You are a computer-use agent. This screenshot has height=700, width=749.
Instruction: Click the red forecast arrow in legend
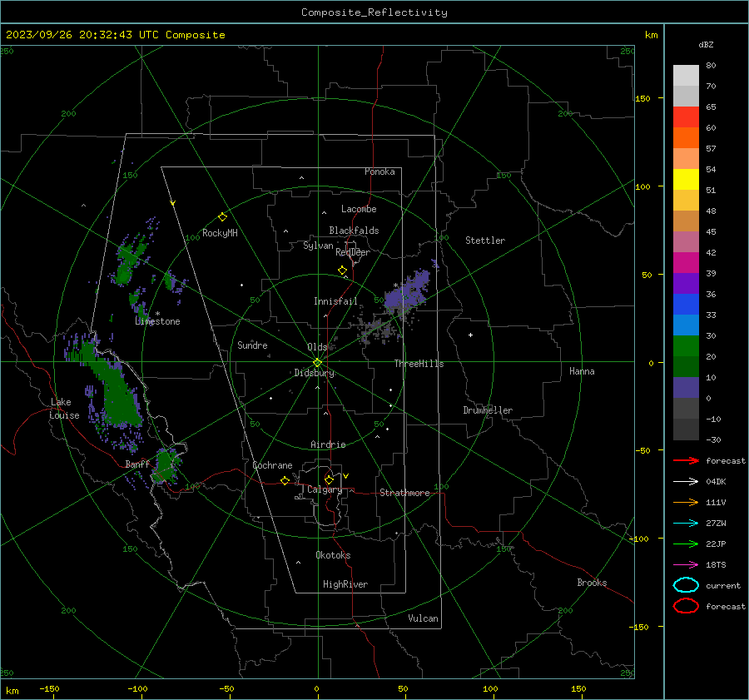686,460
